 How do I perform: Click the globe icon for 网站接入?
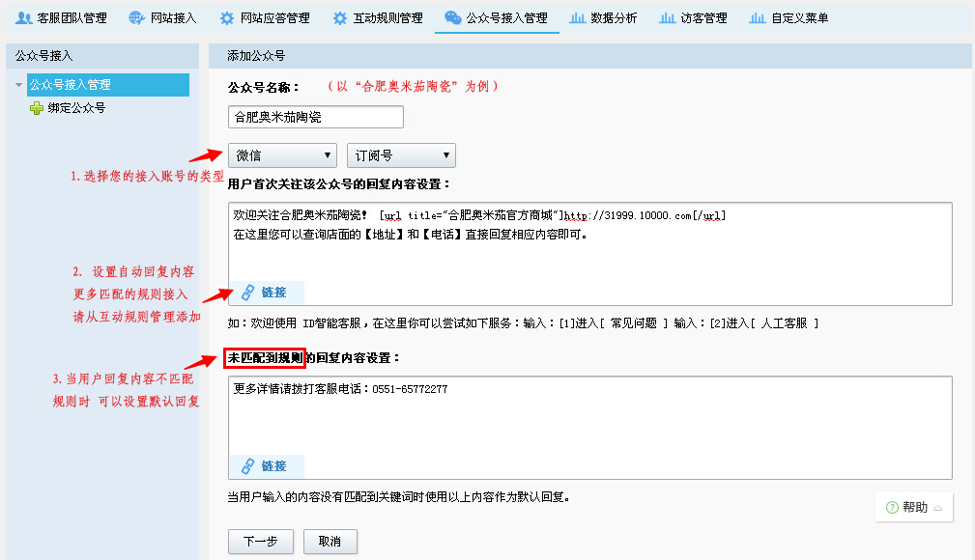137,18
